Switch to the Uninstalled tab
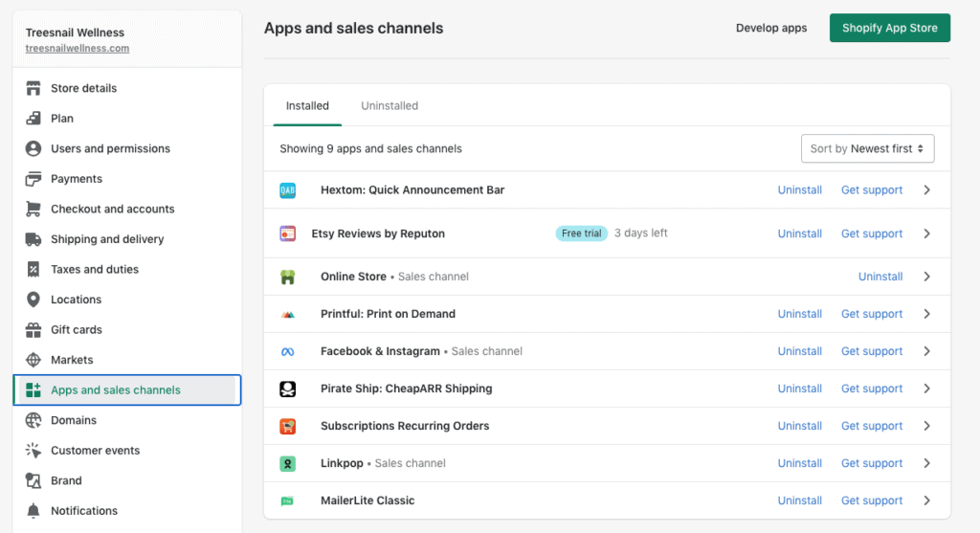Screen dimensions: 980x533 (x=390, y=105)
